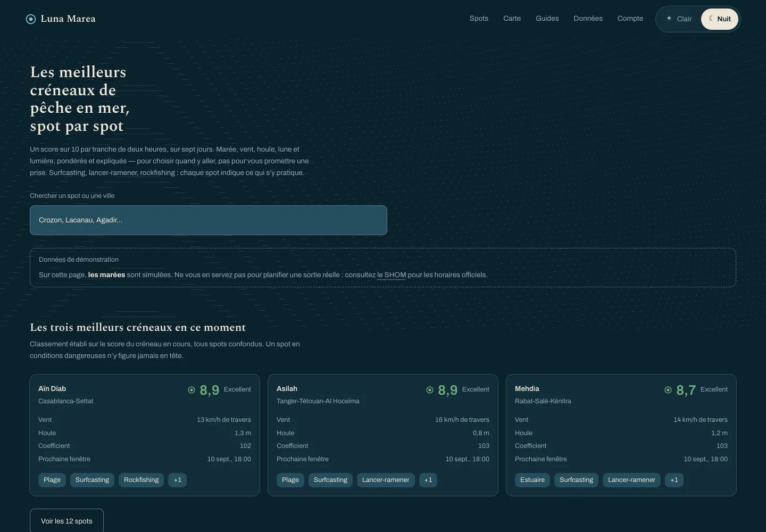Open the Asilah spot card title

click(x=287, y=389)
